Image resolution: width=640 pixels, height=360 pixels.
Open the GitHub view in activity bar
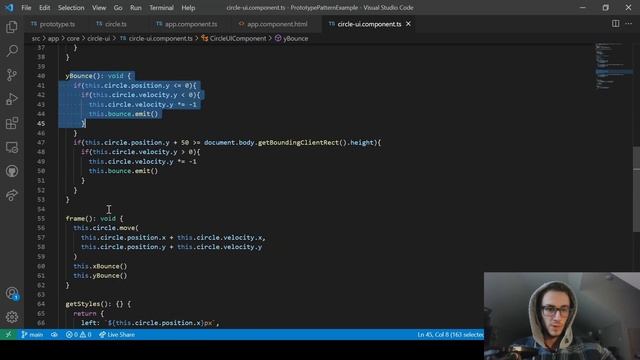coord(12,171)
